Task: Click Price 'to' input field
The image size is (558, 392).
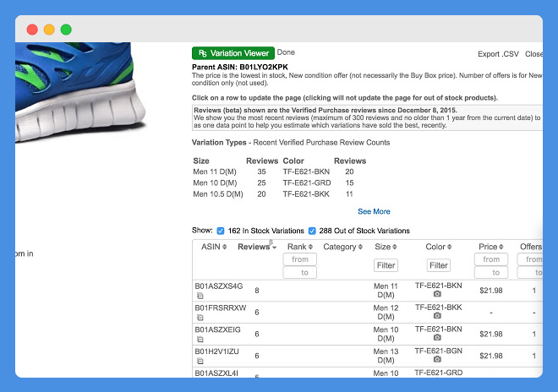Action: tap(491, 273)
